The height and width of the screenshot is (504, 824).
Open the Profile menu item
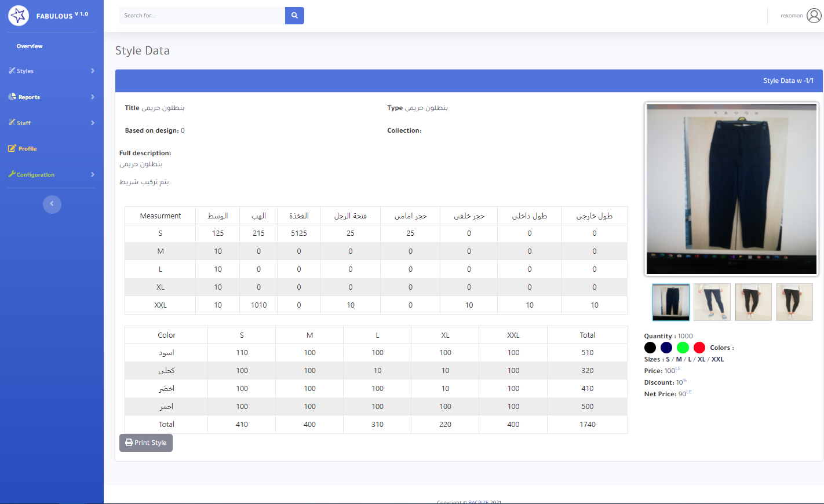(27, 149)
